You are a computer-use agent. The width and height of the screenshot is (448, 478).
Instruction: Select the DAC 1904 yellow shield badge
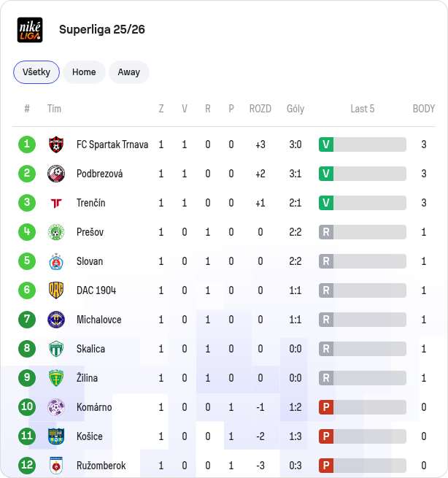[56, 290]
